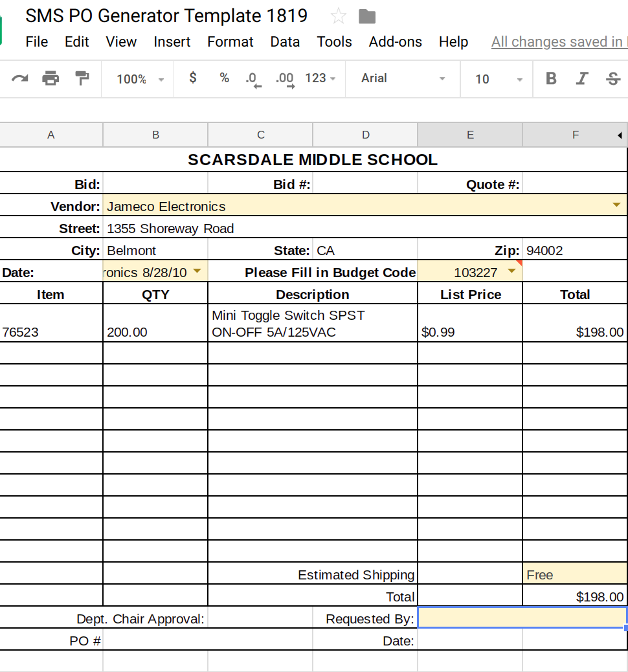The width and height of the screenshot is (628, 672).
Task: Toggle strikethrough formatting
Action: point(613,78)
